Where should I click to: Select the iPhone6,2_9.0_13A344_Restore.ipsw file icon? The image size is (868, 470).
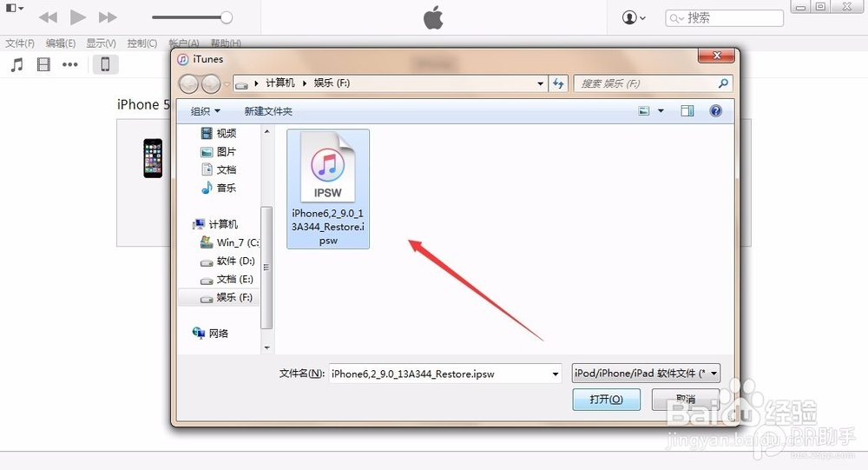pos(328,189)
